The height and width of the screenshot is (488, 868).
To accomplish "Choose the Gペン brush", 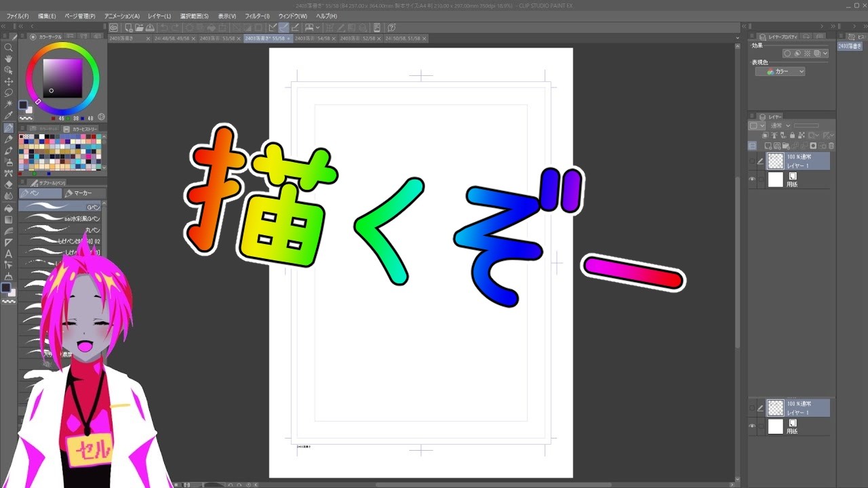I will pos(60,207).
